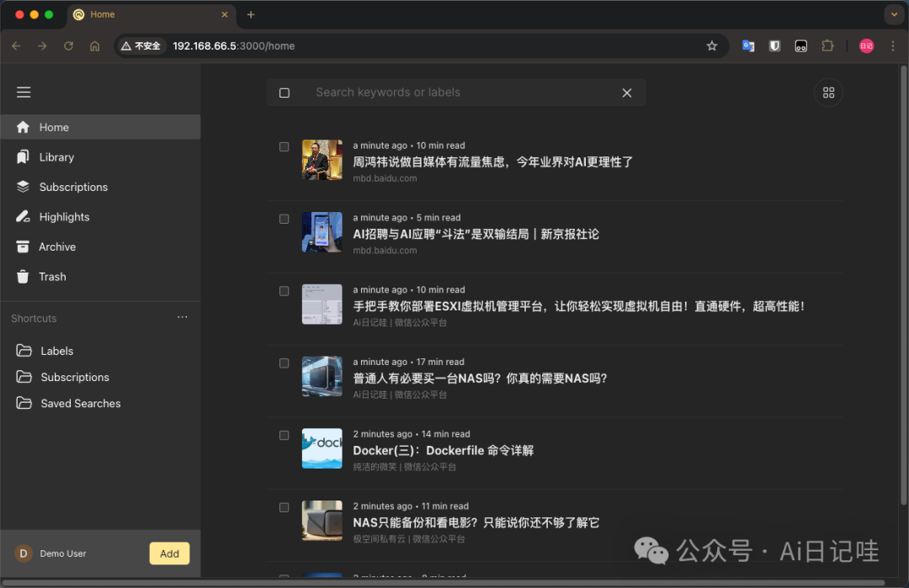909x588 pixels.
Task: Open Chrome three-dot menu
Action: click(893, 45)
